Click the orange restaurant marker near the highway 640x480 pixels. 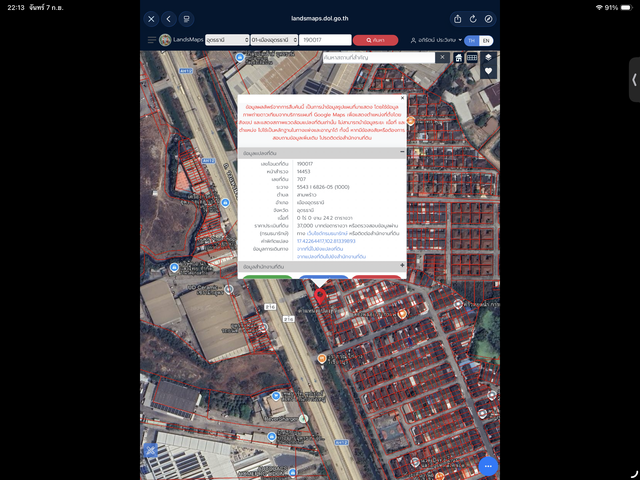pyautogui.click(x=322, y=359)
